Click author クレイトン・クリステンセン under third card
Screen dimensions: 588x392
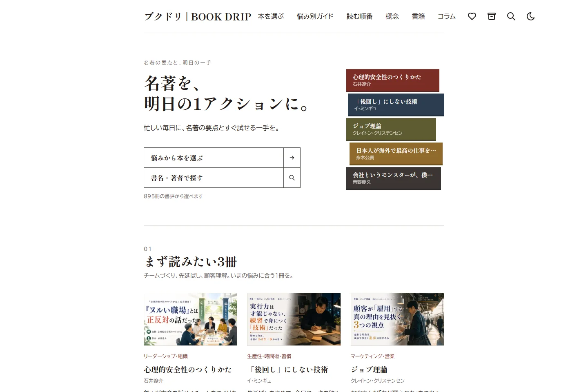377,381
